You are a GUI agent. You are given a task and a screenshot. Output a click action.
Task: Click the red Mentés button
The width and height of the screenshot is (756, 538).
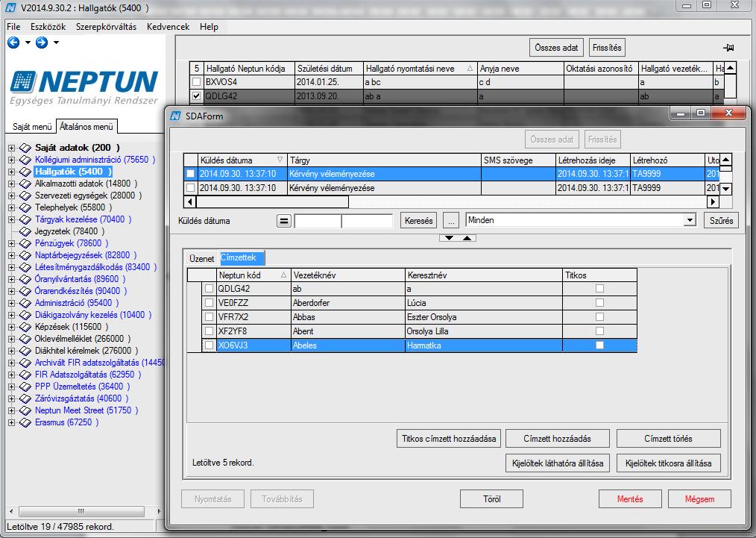[630, 499]
